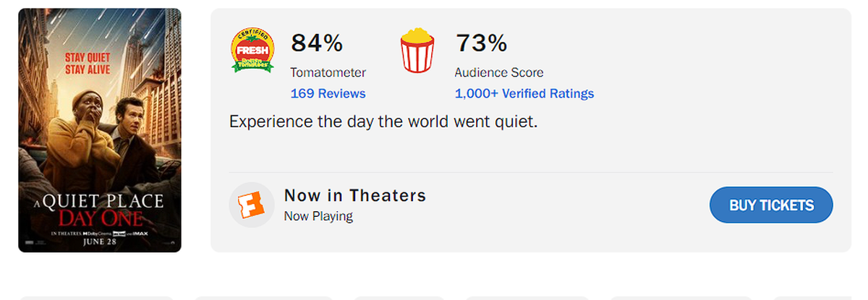The height and width of the screenshot is (300, 868).
Task: Select the Audience Score label text
Action: click(498, 72)
